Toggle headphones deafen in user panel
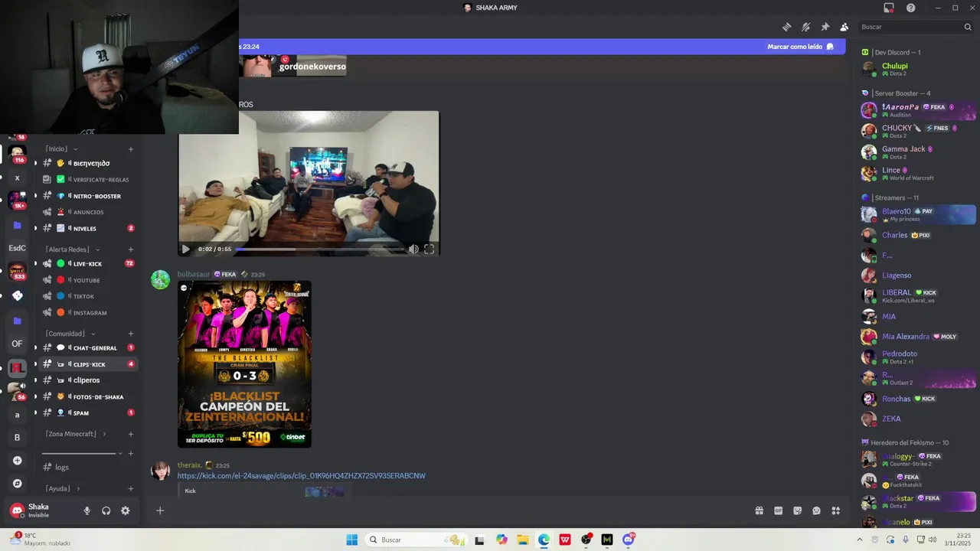Image resolution: width=980 pixels, height=551 pixels. 106,510
